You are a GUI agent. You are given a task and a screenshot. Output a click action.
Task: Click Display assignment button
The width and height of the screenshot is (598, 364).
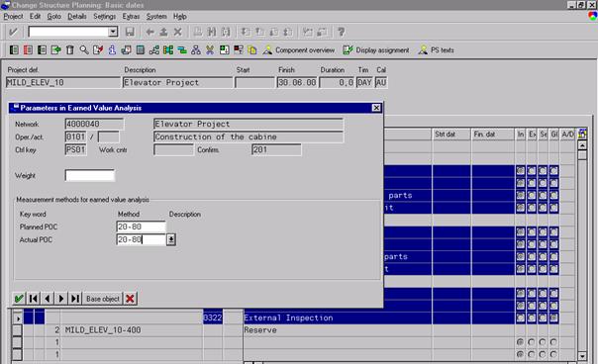click(376, 49)
